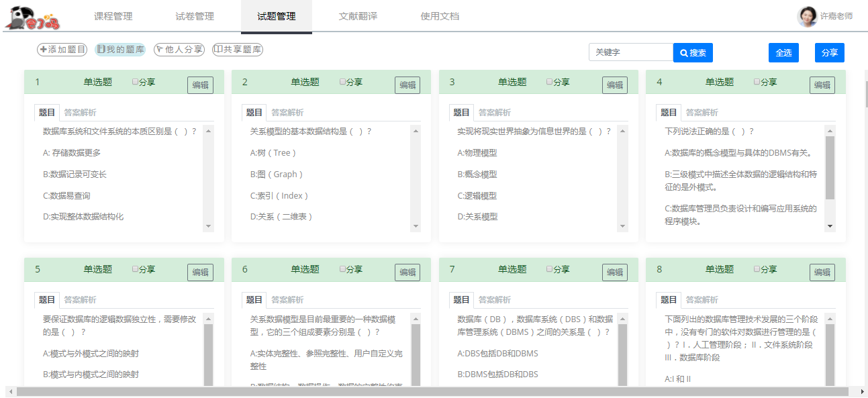The width and height of the screenshot is (868, 398).
Task: Edit question 5 with 编辑 button
Action: pos(200,272)
